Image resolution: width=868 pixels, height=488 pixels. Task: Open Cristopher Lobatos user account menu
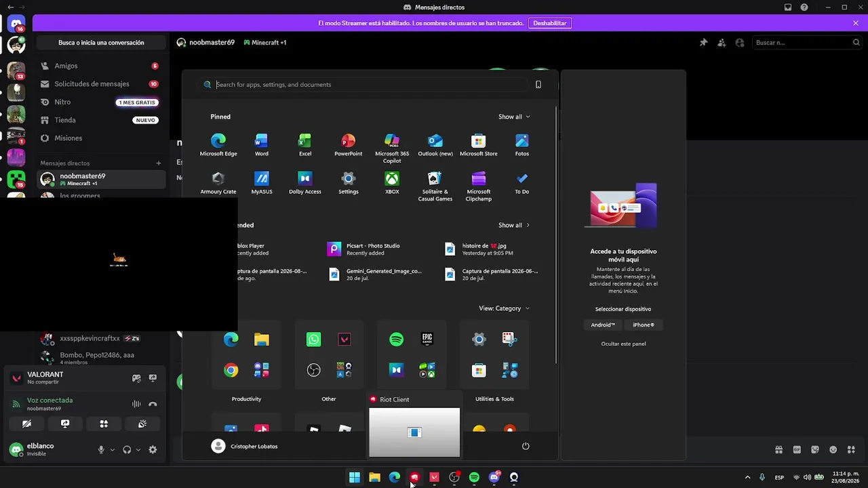tap(245, 446)
